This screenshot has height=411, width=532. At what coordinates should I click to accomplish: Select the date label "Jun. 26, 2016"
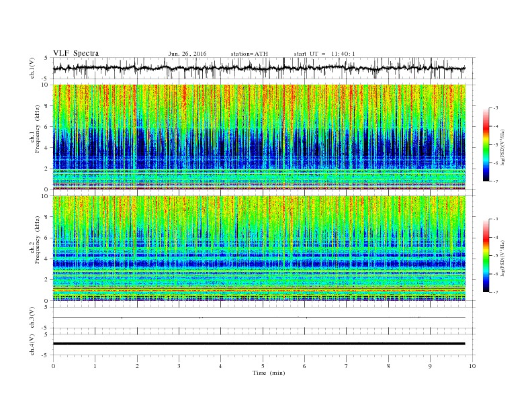coord(187,54)
